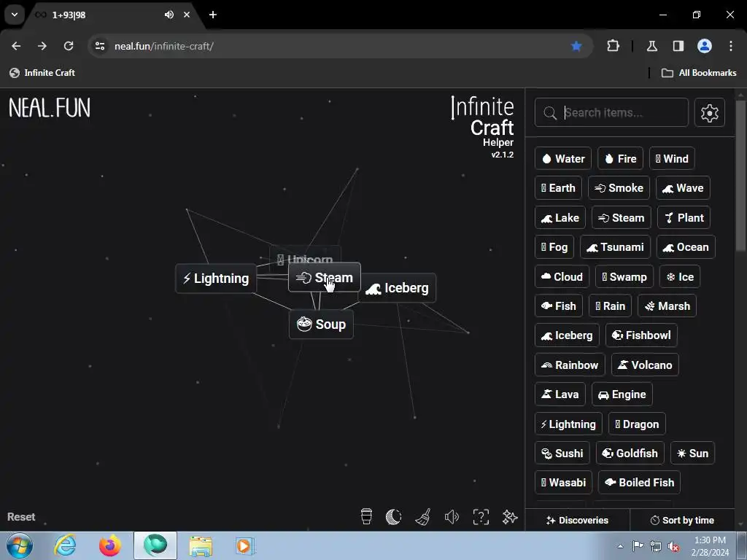This screenshot has width=747, height=560.
Task: Click the Soup tile on the canvas
Action: click(321, 324)
